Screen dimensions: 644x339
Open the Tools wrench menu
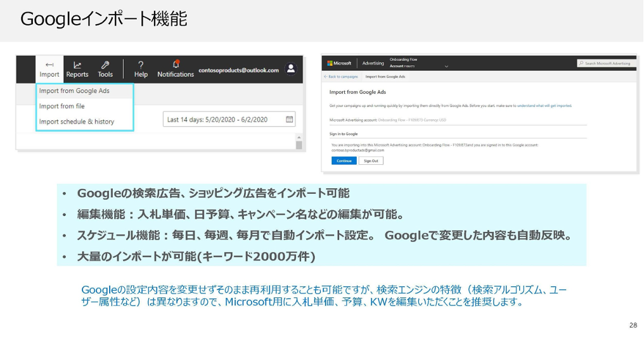(105, 69)
